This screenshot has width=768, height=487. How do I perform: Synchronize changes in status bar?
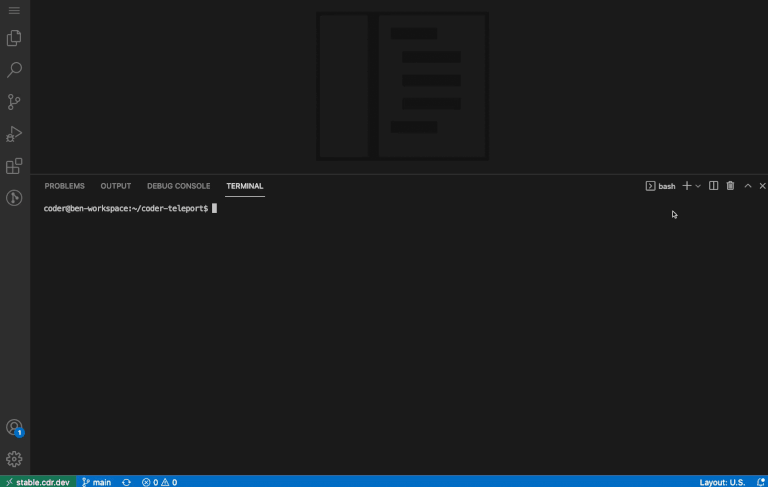pos(126,482)
